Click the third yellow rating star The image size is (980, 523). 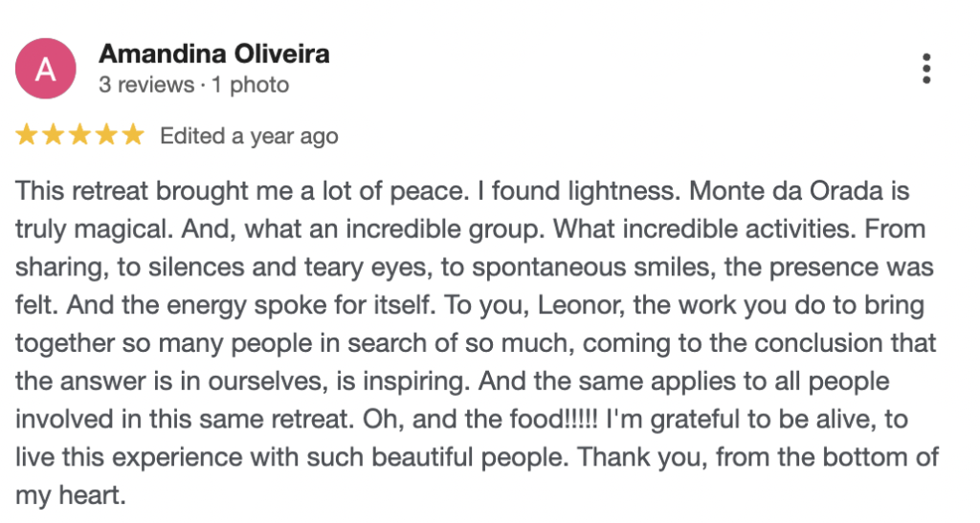point(79,136)
